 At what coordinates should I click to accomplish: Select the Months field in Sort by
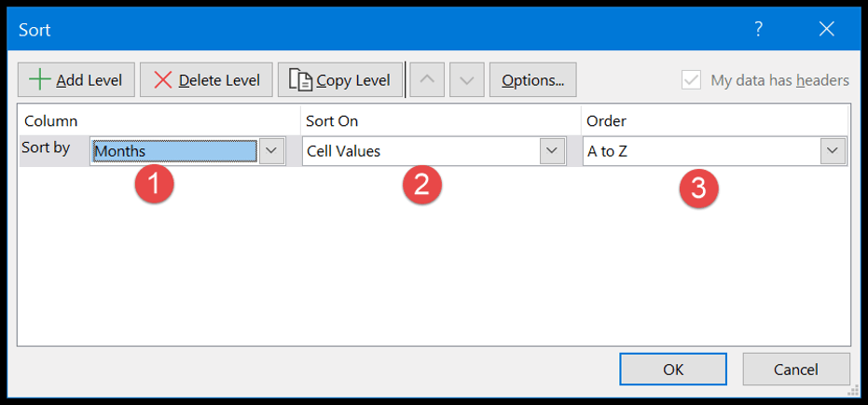(x=174, y=151)
